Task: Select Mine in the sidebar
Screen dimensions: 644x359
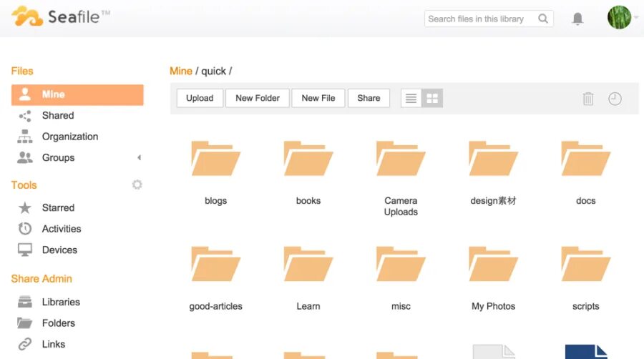Action: 77,95
